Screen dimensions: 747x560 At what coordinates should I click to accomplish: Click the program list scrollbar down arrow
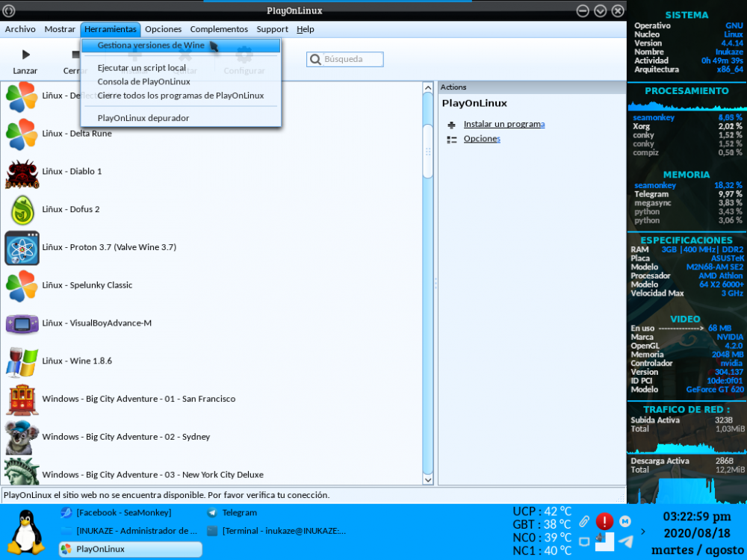click(x=428, y=479)
